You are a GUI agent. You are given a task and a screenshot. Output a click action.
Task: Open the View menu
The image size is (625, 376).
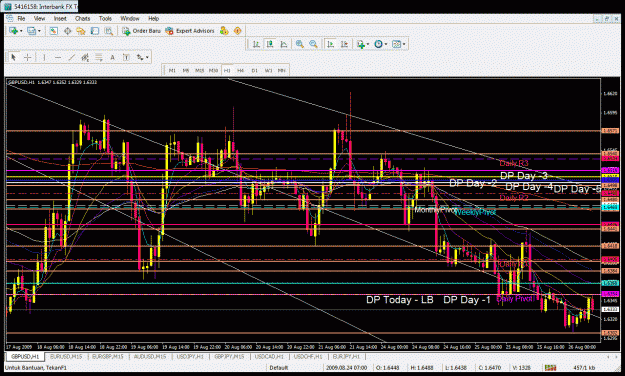point(39,18)
